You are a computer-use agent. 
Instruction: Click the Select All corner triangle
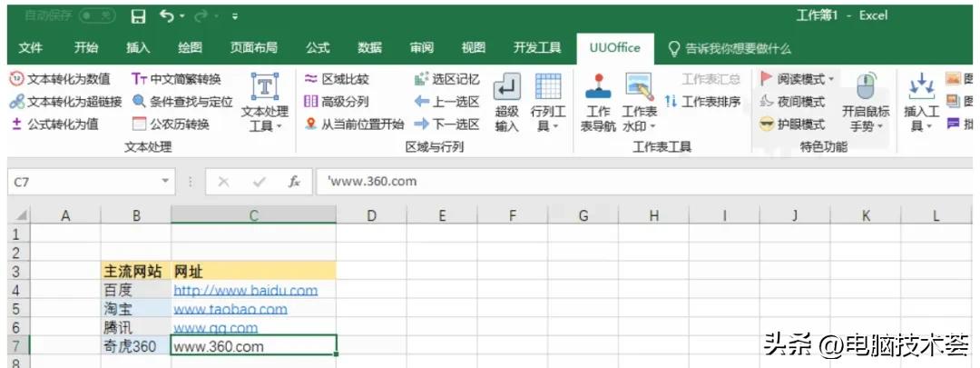[x=20, y=216]
